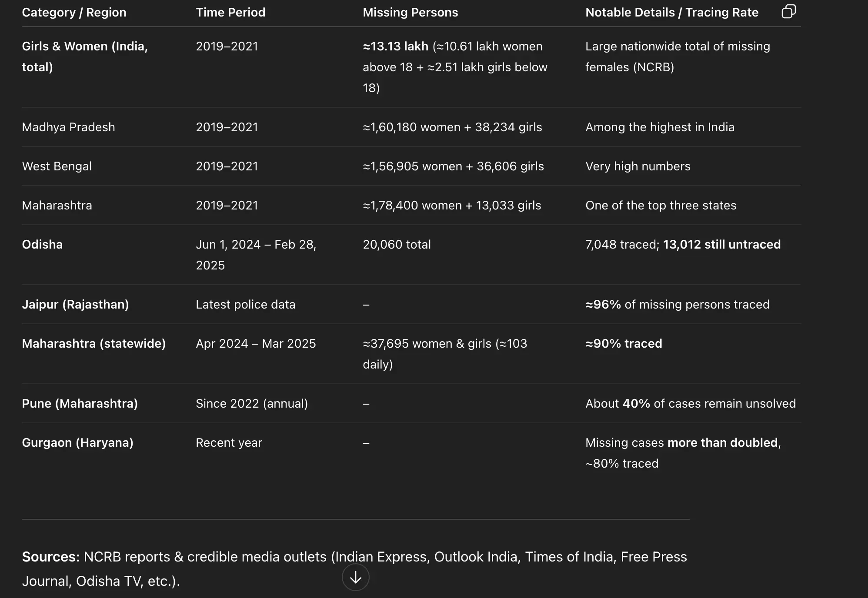This screenshot has height=598, width=868.
Task: Click the '≈13.13 lakh' bold figure
Action: tap(395, 46)
